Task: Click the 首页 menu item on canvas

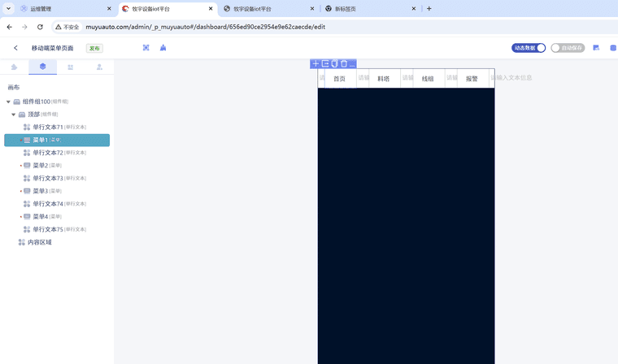Action: click(339, 79)
